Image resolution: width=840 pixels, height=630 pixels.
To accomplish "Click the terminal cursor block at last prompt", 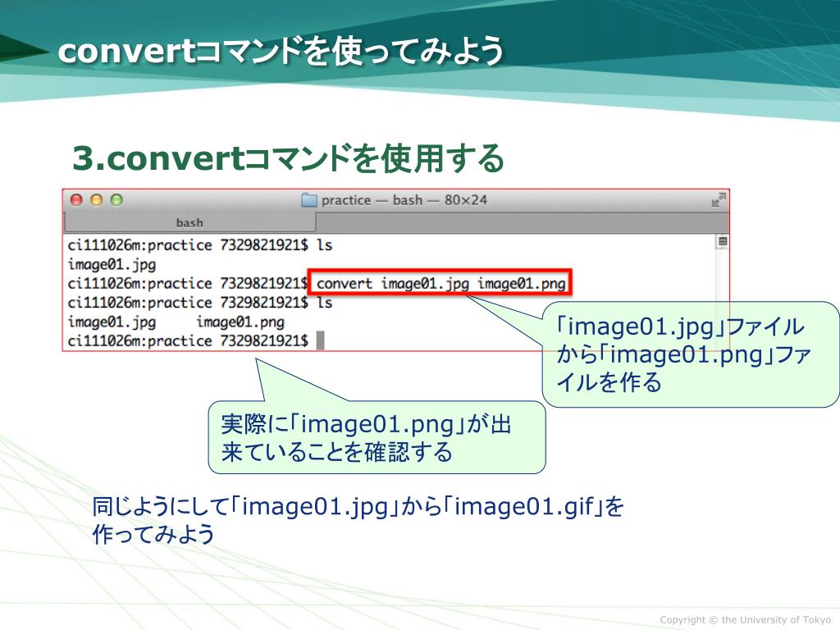I will [321, 340].
